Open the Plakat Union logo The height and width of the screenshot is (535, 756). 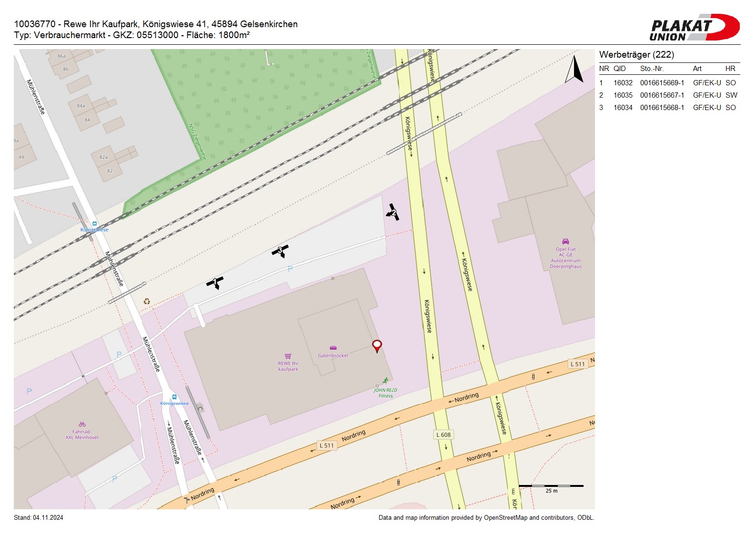pyautogui.click(x=694, y=28)
